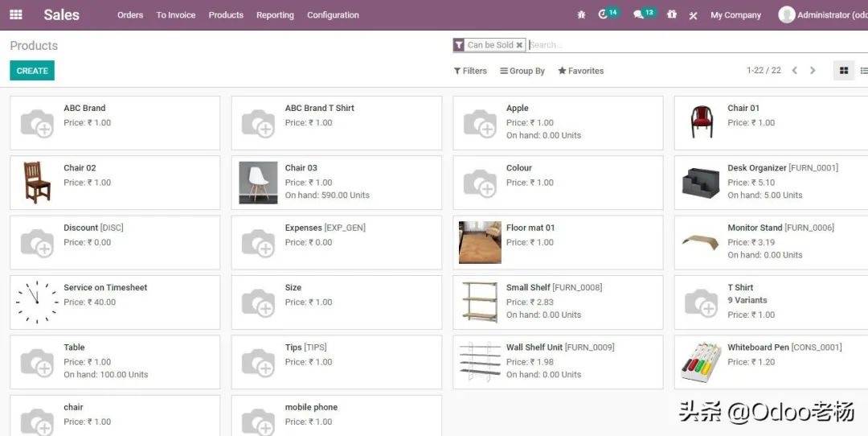Open the Reporting menu
Image resolution: width=868 pixels, height=436 pixels.
275,15
